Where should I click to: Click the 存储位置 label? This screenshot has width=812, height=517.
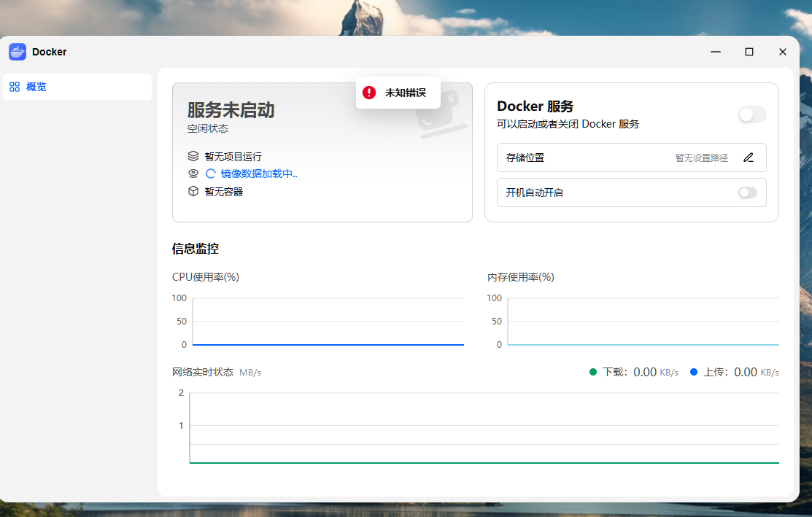coord(525,158)
